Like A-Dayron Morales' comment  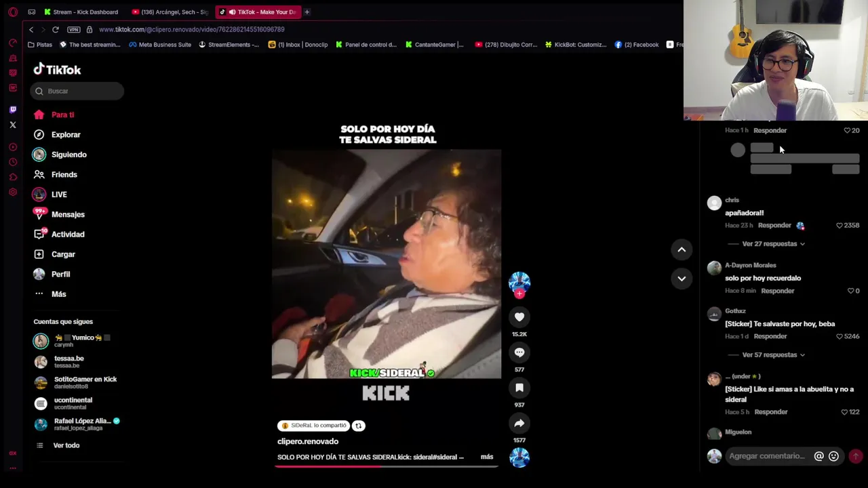850,291
